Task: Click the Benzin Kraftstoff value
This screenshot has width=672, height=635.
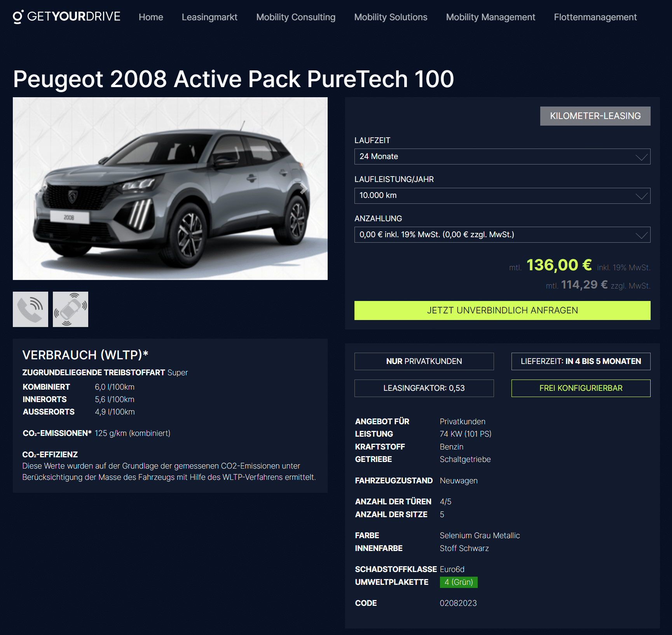Action: pos(452,447)
